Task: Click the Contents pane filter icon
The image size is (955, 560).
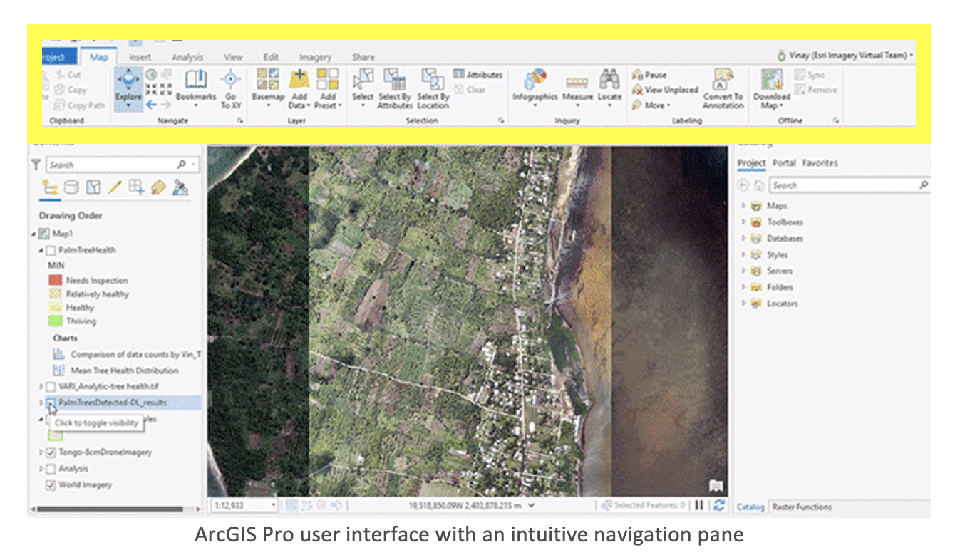Action: click(36, 165)
